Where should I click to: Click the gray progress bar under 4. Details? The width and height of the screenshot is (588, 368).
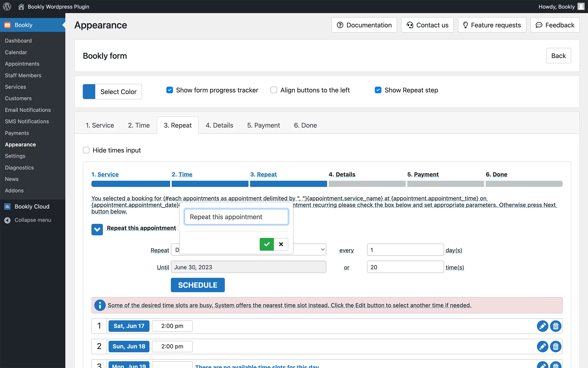tap(367, 184)
